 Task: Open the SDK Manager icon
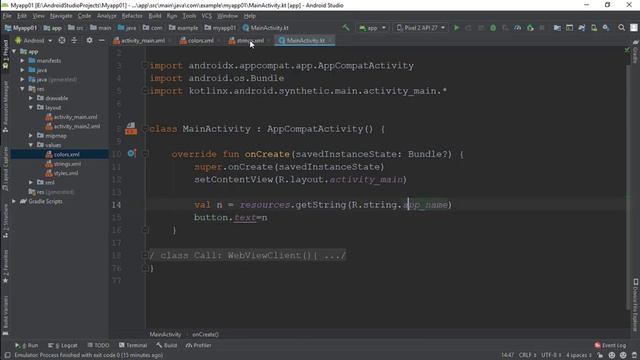(x=606, y=28)
